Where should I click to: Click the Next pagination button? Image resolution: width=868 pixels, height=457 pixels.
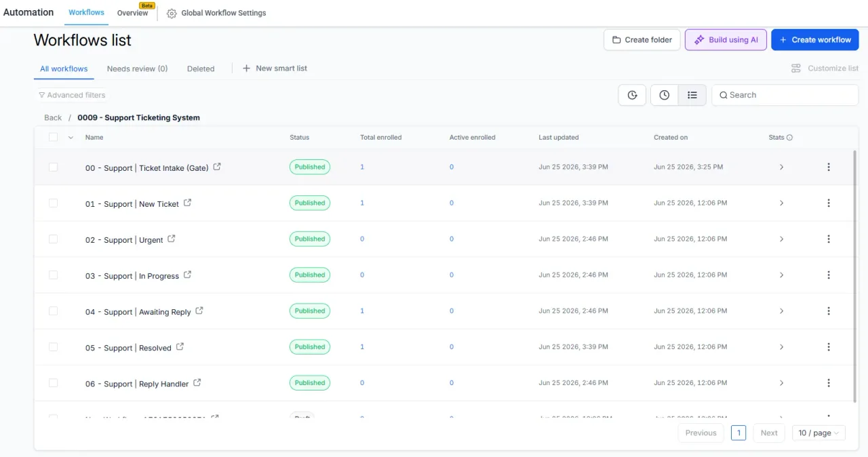click(x=769, y=433)
